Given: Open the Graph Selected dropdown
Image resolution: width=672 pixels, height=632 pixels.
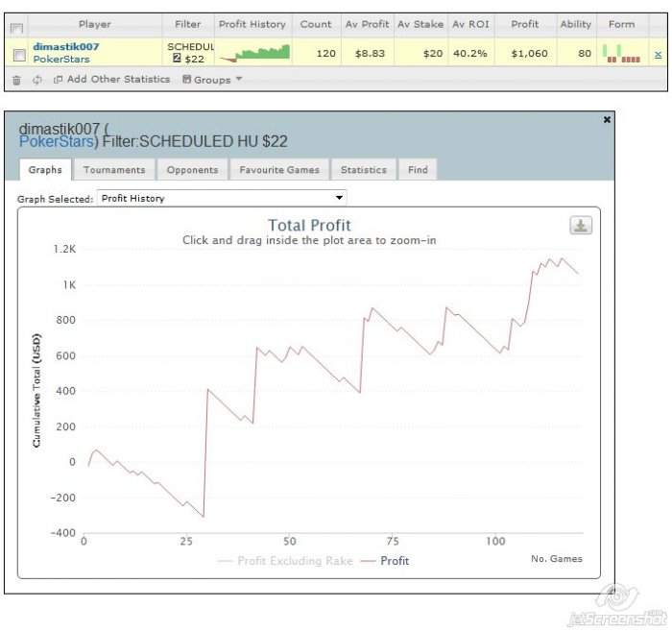Looking at the screenshot, I should [x=222, y=198].
